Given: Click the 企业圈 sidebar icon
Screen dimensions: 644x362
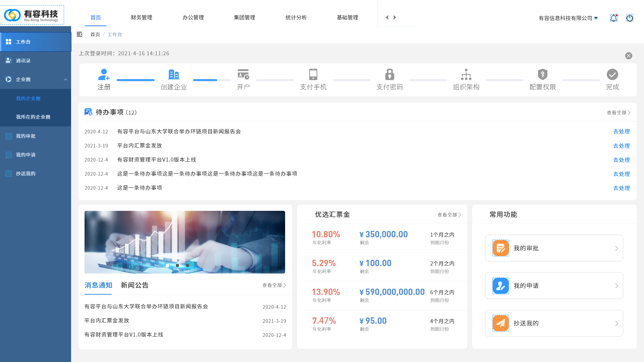Looking at the screenshot, I should (9, 79).
